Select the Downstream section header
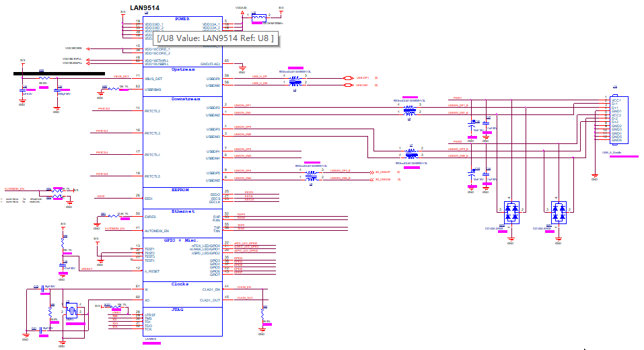The width and height of the screenshot is (644, 350). coord(186,99)
